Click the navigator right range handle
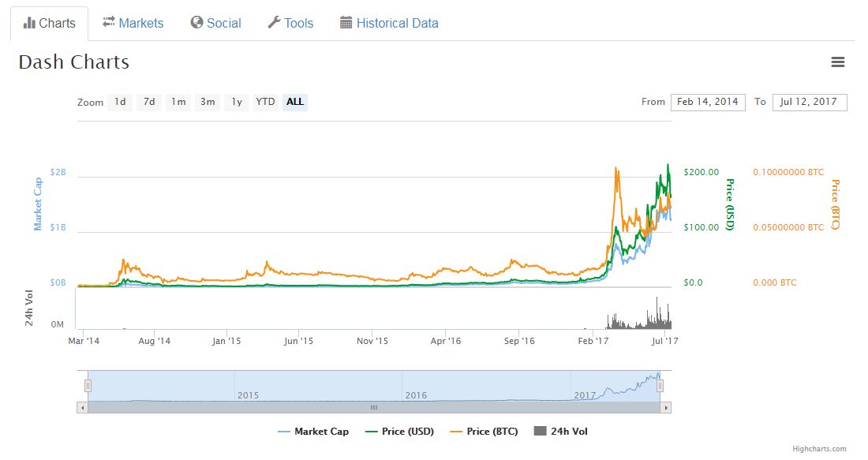Viewport: 868px width, 460px height. (x=660, y=386)
